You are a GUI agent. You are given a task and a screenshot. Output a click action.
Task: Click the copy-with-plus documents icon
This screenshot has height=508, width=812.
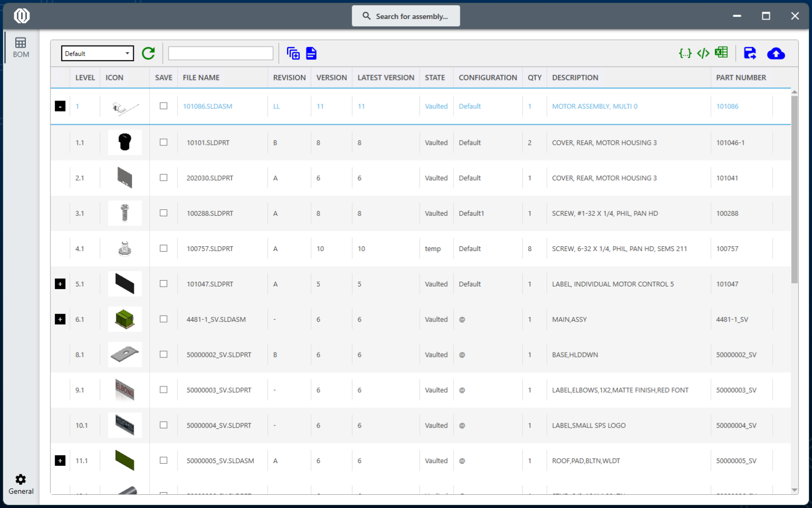point(293,53)
